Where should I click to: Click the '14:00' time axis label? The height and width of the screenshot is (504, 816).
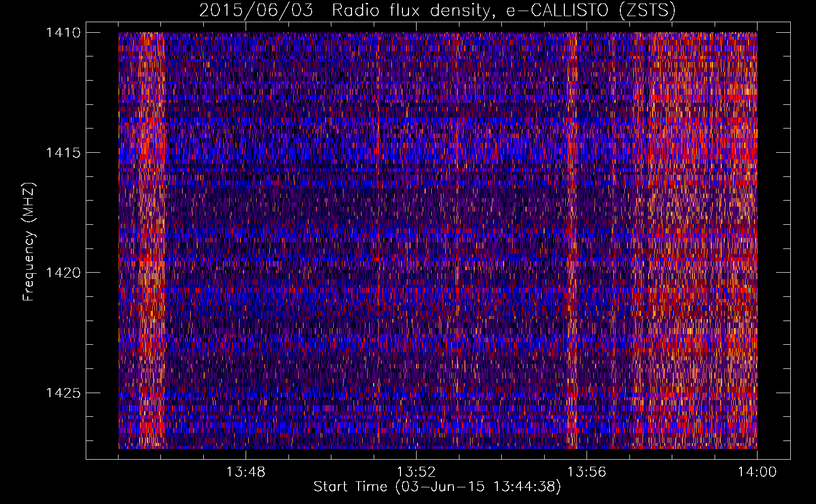(757, 472)
